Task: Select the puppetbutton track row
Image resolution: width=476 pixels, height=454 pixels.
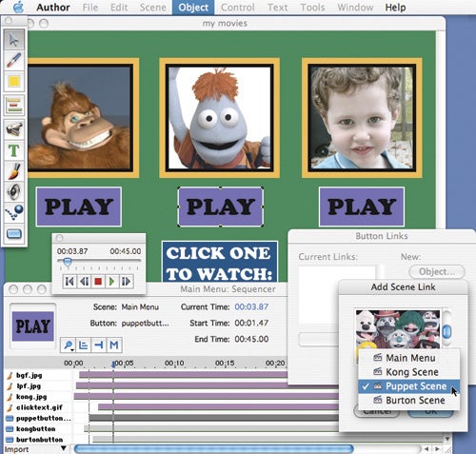Action: 38,418
